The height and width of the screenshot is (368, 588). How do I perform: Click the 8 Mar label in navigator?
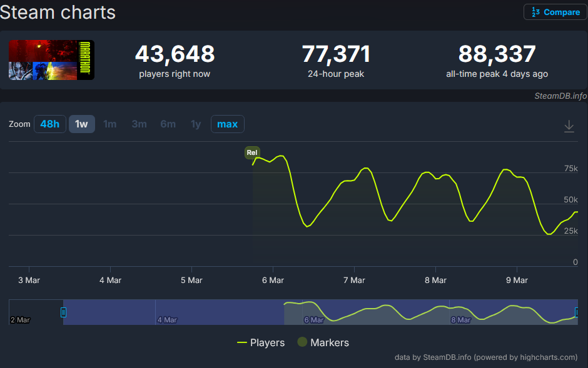461,320
